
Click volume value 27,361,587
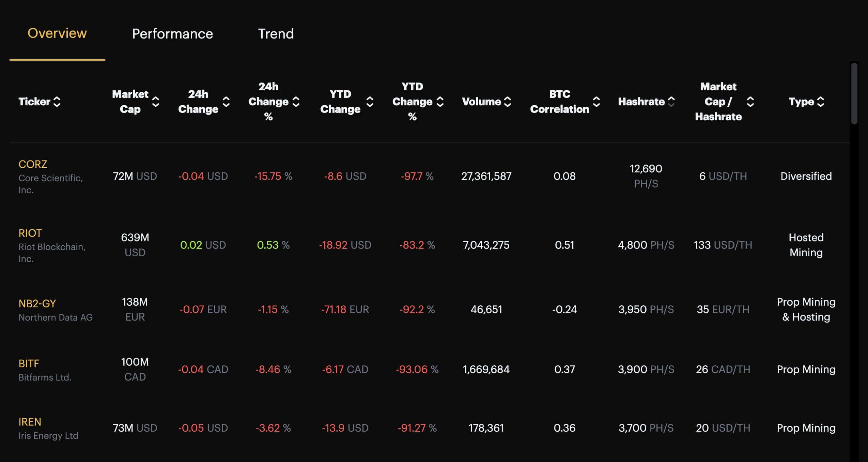pyautogui.click(x=486, y=176)
